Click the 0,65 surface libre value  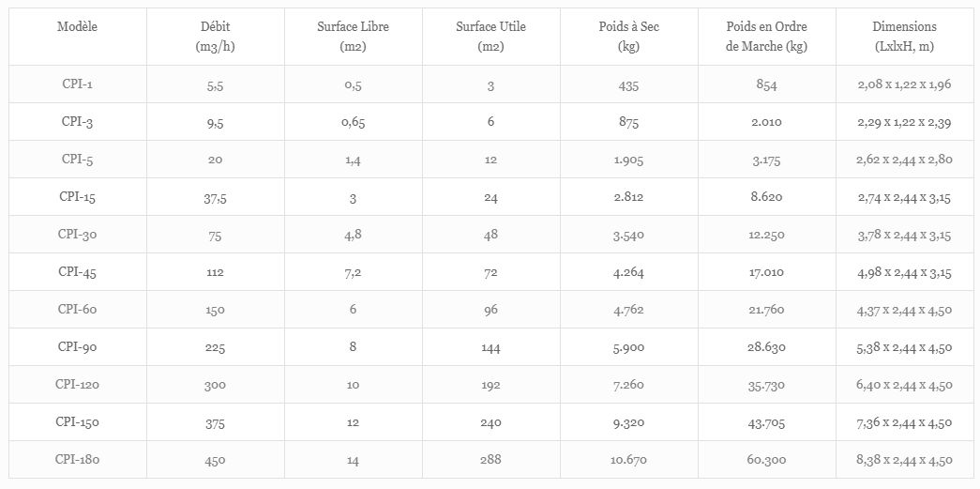point(353,123)
